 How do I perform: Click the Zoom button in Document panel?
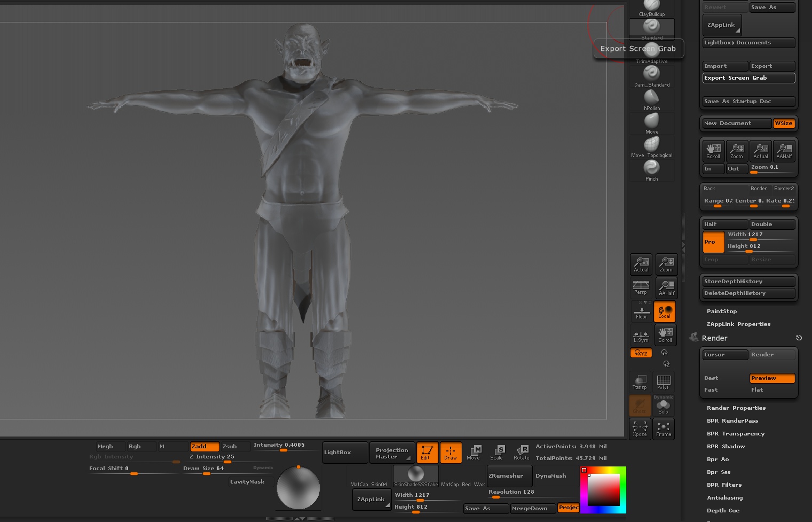click(737, 151)
